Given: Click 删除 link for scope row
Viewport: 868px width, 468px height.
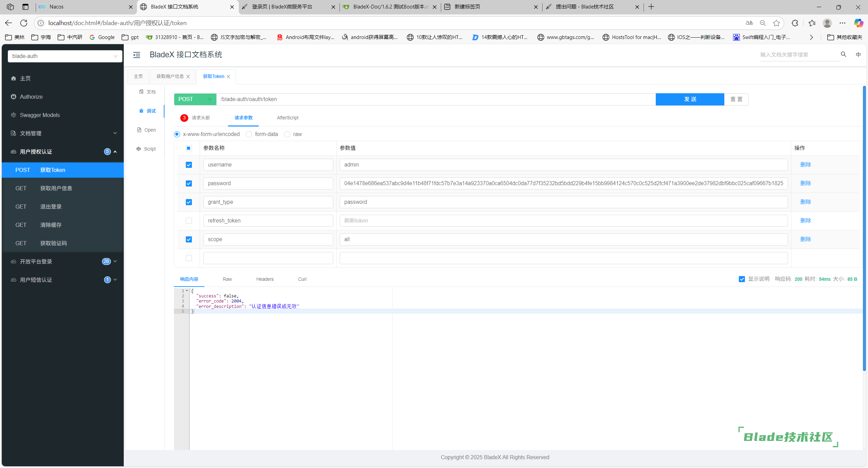Looking at the screenshot, I should point(805,239).
